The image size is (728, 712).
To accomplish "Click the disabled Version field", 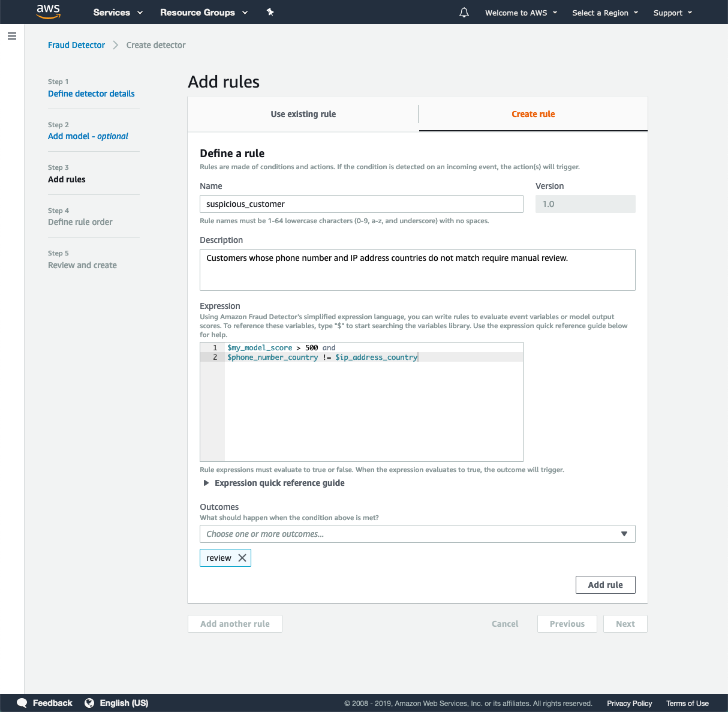I will (585, 204).
